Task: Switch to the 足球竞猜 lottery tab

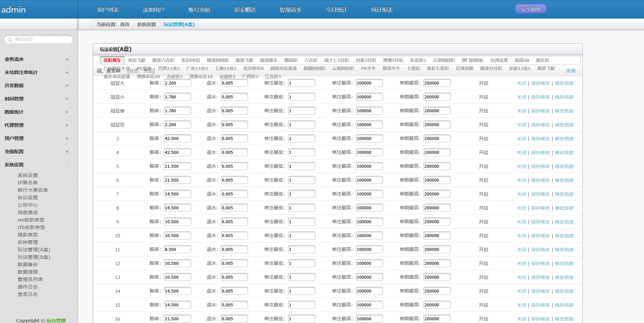Action: click(464, 68)
